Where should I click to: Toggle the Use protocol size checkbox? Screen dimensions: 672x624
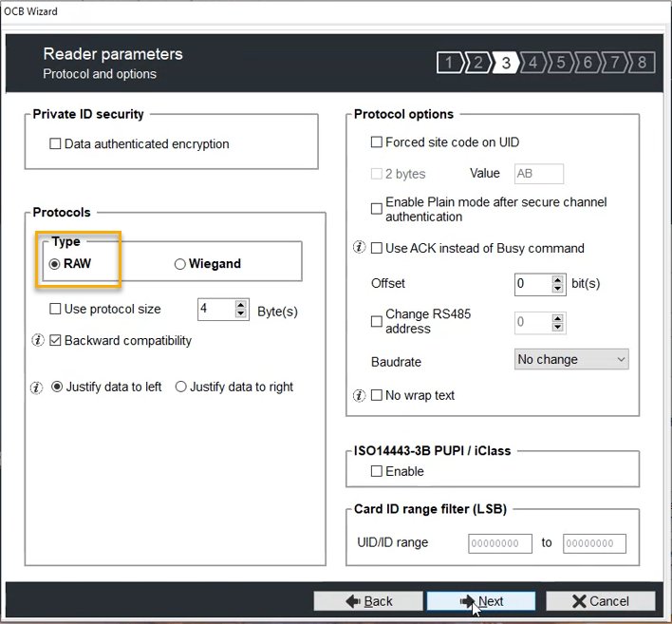[56, 309]
